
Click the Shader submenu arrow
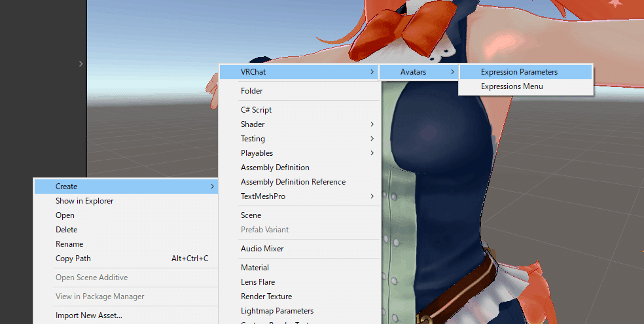point(372,124)
